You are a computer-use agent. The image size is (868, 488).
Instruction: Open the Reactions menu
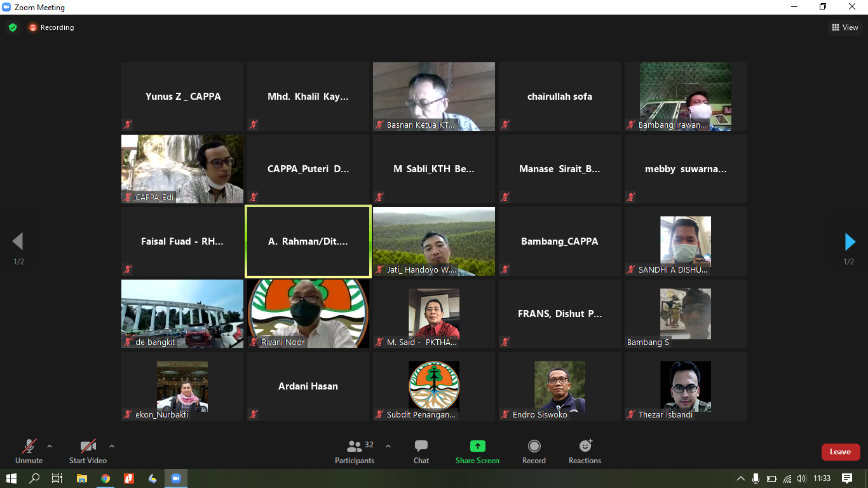pos(585,452)
